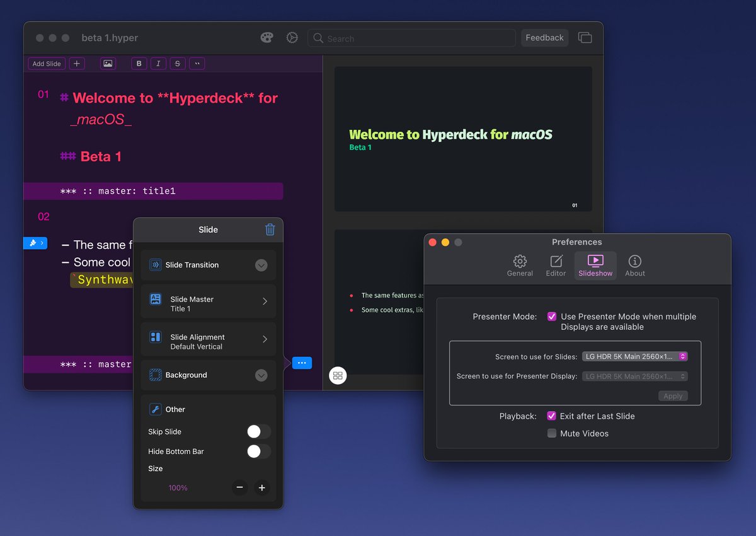Image resolution: width=756 pixels, height=536 pixels.
Task: Click the Background section icon
Action: pos(155,375)
